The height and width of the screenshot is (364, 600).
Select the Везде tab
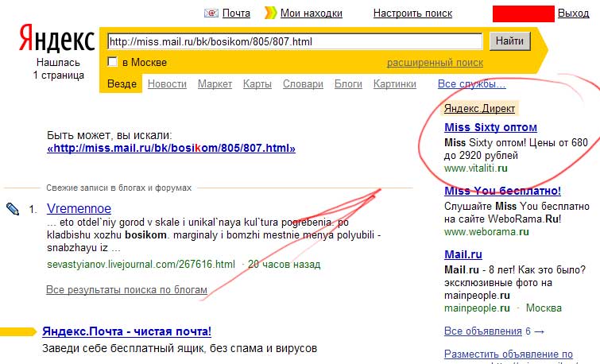(122, 83)
